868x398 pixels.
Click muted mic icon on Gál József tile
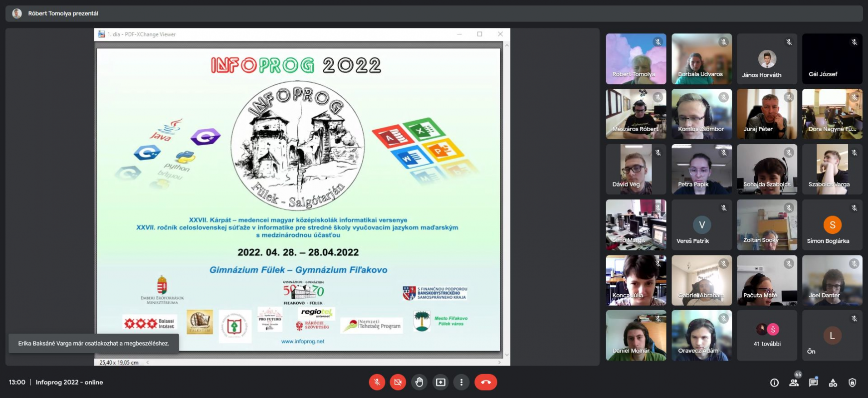coord(854,42)
